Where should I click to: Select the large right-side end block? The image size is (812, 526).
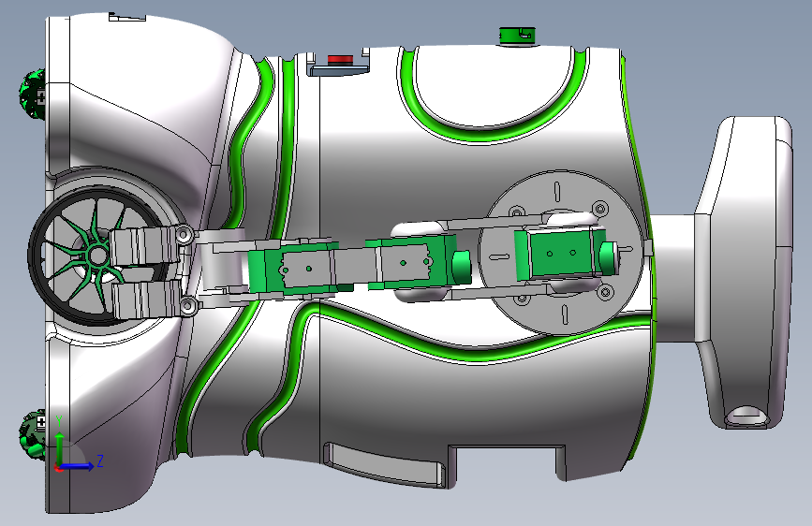(x=743, y=273)
